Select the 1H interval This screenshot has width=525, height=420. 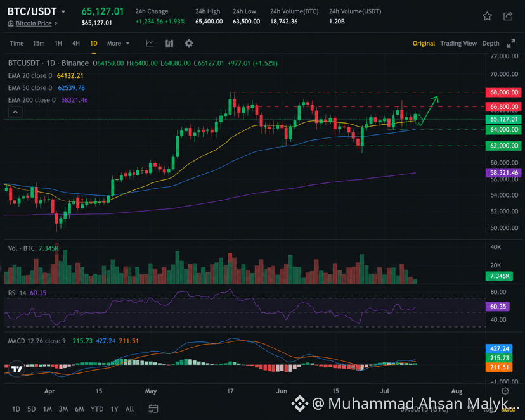pos(58,43)
